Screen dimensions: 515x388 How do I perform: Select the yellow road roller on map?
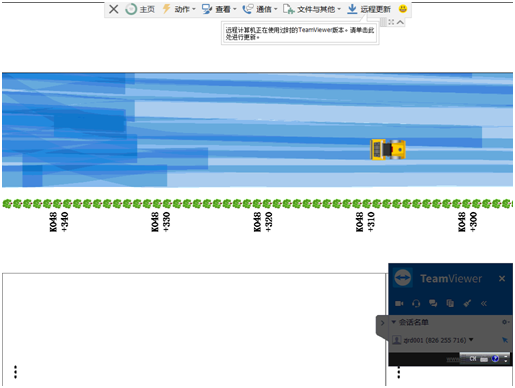pos(388,150)
